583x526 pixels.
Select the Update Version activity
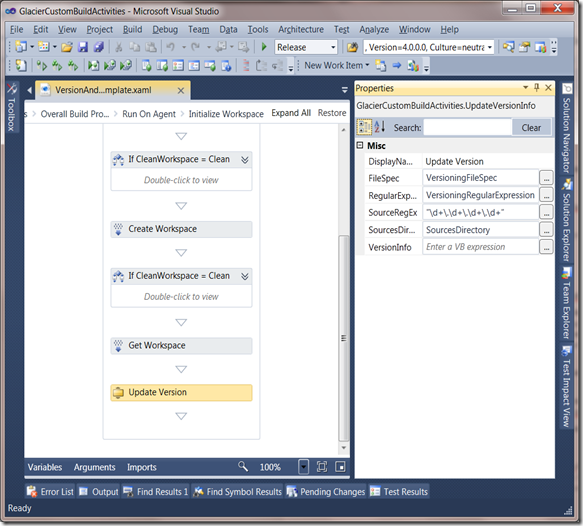point(181,393)
